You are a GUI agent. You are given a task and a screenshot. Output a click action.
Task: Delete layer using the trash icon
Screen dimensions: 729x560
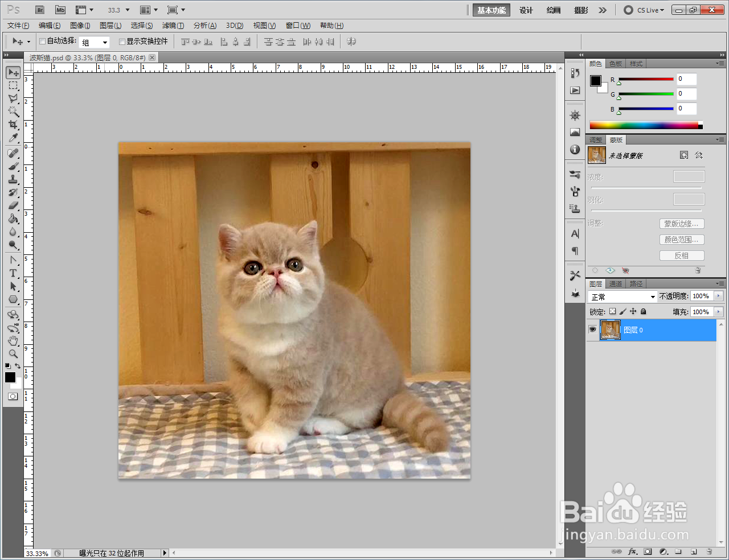pos(709,551)
